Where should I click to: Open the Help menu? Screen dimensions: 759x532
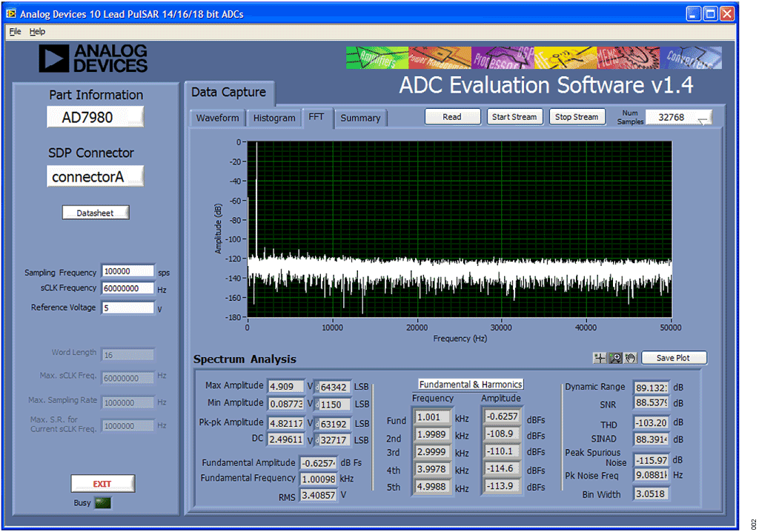click(37, 32)
